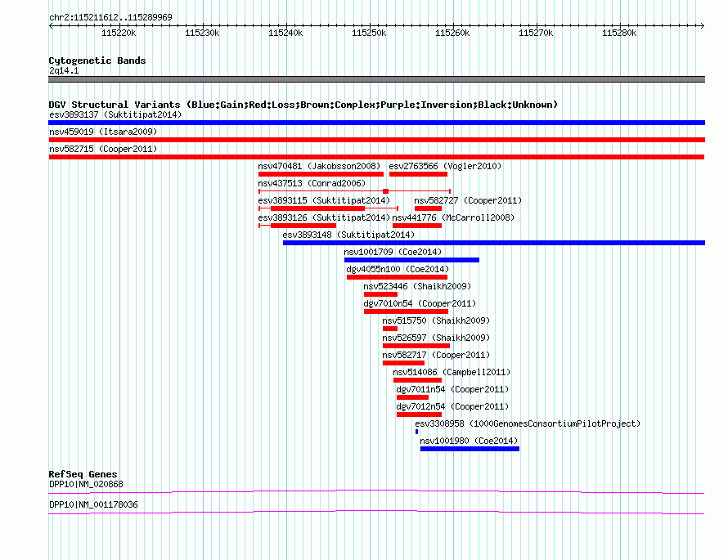Image resolution: width=728 pixels, height=560 pixels.
Task: Select nsv515750 (Shaikh2009) label
Action: 436,320
